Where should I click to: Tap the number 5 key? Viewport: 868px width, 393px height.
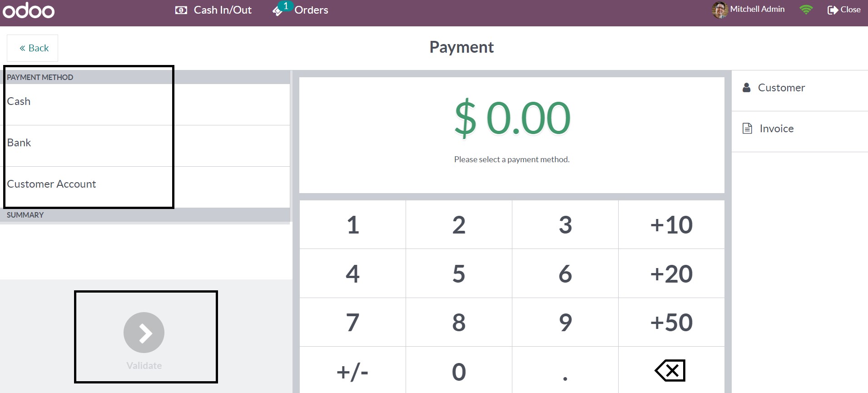tap(459, 274)
